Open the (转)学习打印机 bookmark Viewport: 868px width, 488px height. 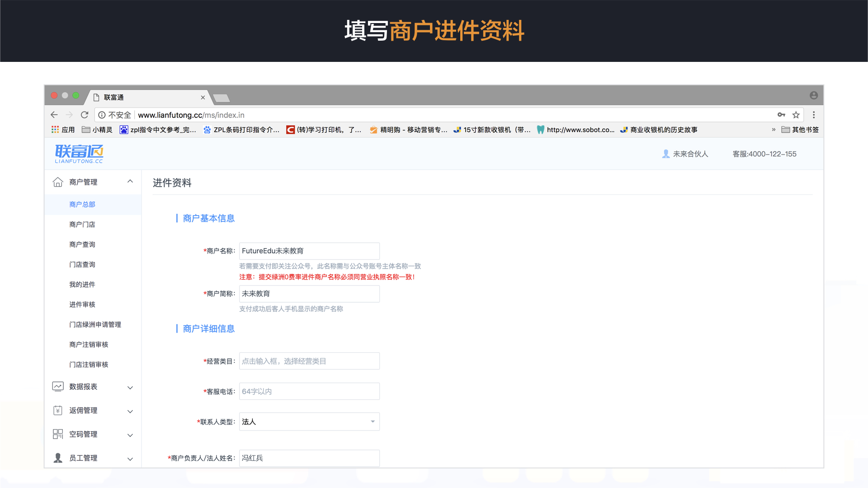point(324,130)
